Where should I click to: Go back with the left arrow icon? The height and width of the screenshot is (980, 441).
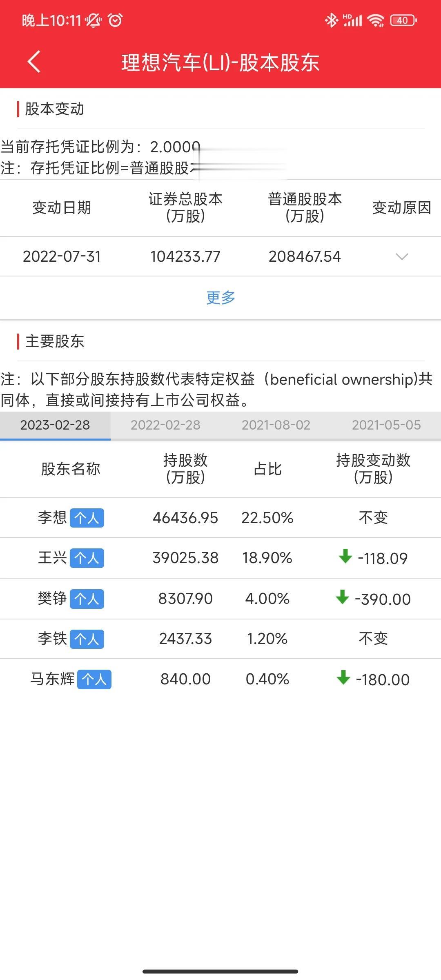[x=34, y=62]
